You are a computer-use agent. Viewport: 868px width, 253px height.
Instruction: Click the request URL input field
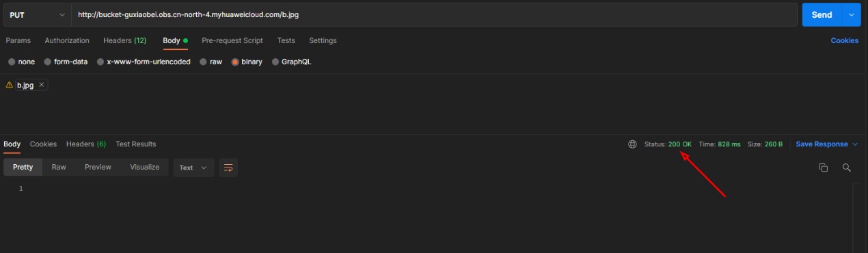pos(434,15)
